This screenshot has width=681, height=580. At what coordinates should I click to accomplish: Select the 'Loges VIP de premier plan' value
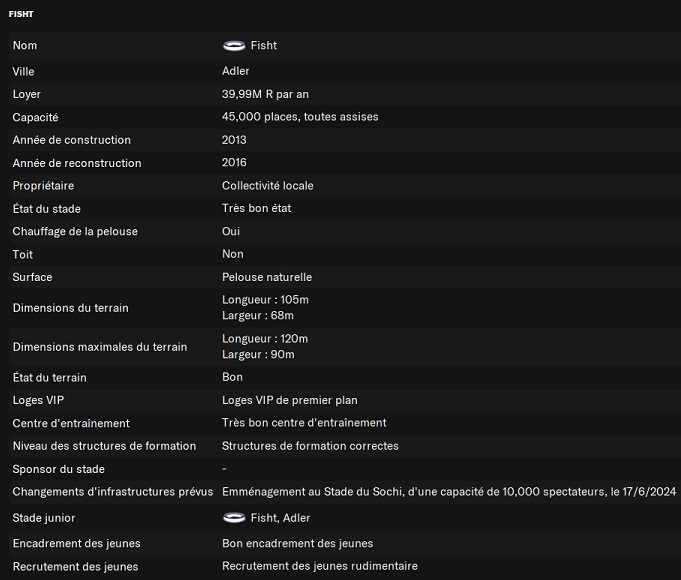(289, 400)
